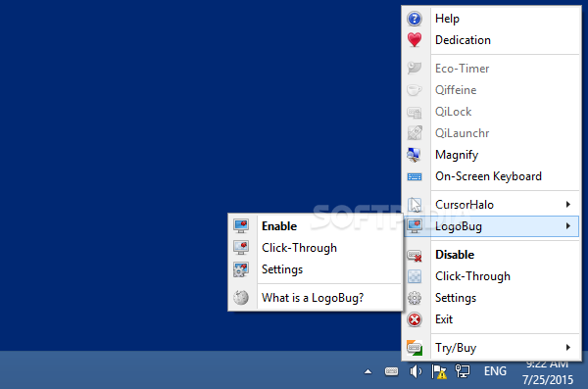Screen dimensions: 588x389
Task: Click the CursorHalo text label
Action: (465, 205)
